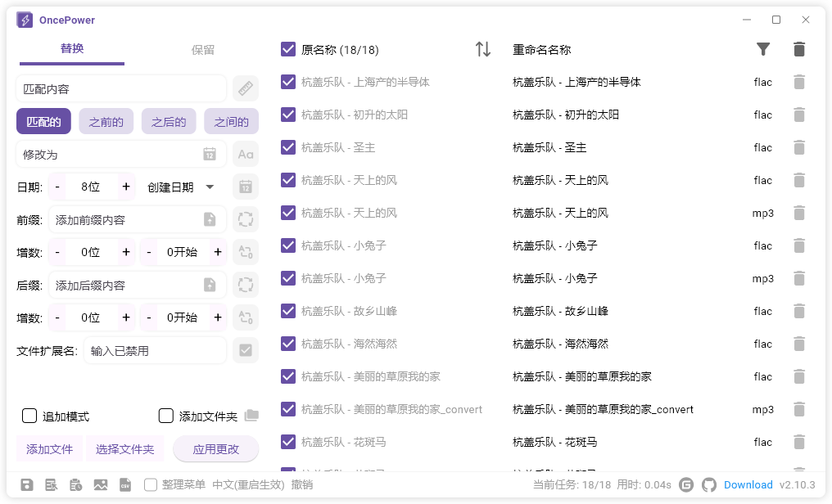The image size is (832, 504).
Task: Select the 之间的 match mode
Action: (231, 121)
